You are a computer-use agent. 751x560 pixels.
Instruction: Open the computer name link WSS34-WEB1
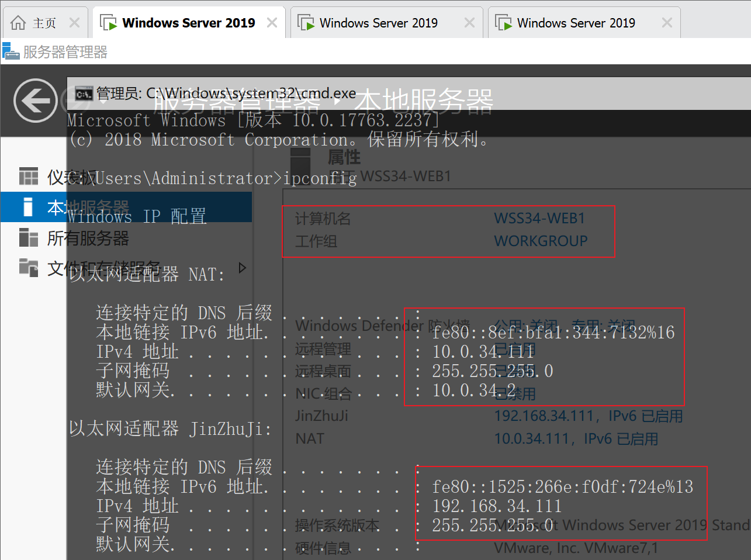point(539,218)
